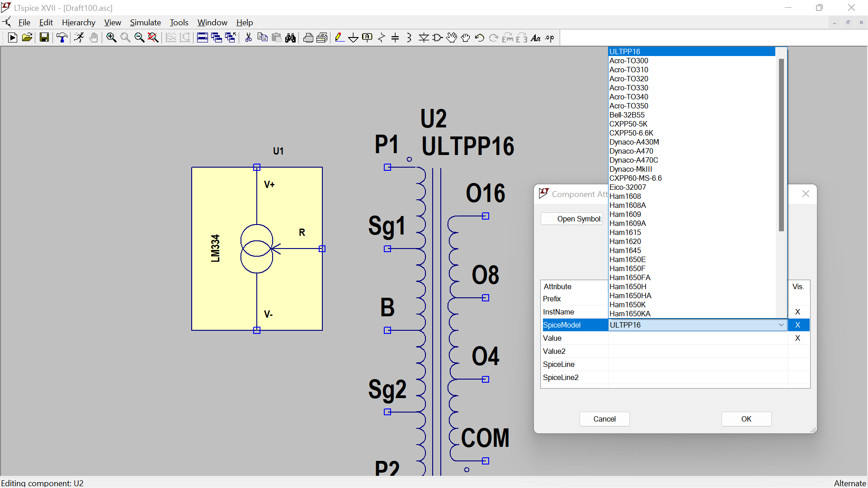Viewport: 868px width, 488px height.
Task: Click the Open file folder icon
Action: (27, 38)
